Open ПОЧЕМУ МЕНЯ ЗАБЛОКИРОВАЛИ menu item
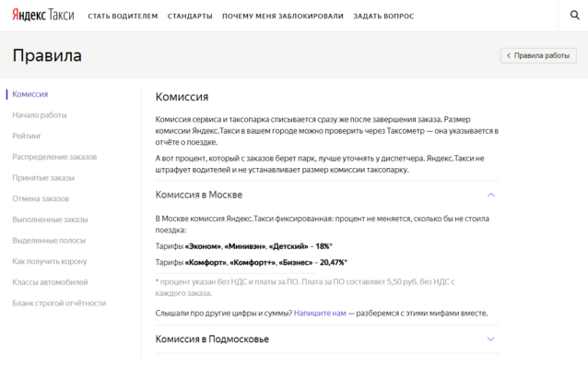 click(283, 16)
